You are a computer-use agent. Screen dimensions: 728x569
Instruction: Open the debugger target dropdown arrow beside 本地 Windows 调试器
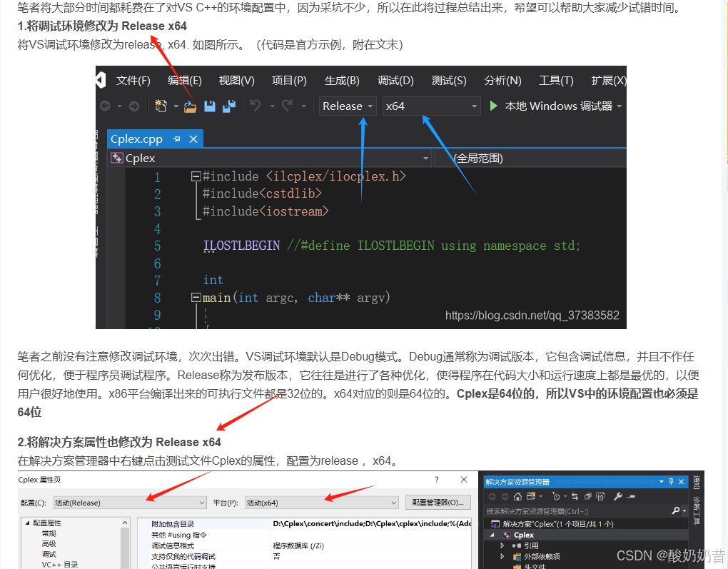point(620,106)
